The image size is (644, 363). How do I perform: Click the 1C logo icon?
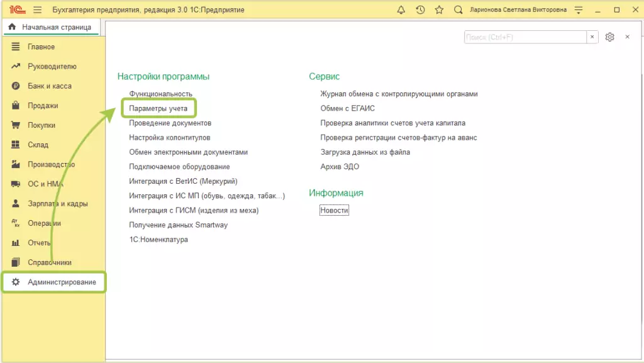click(x=15, y=10)
